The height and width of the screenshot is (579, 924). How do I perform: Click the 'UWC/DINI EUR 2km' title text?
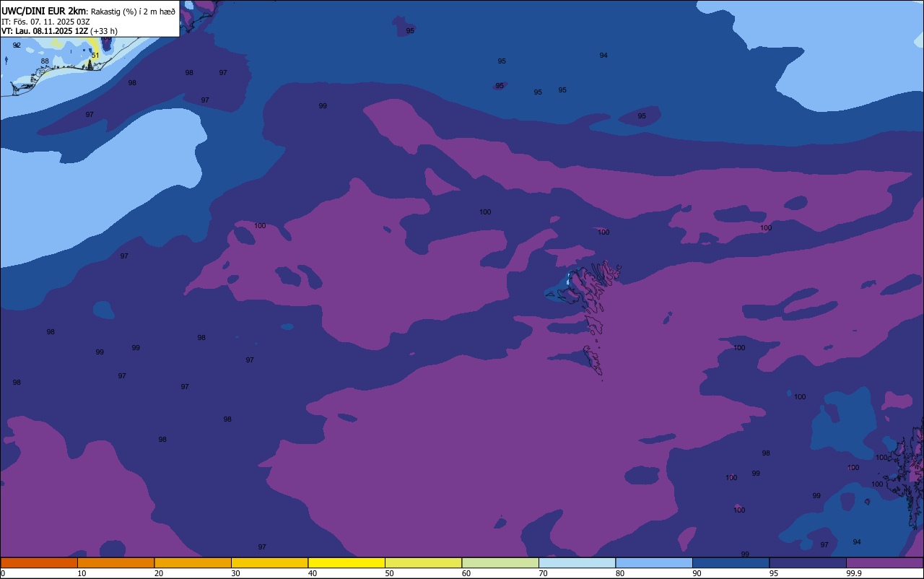click(43, 11)
